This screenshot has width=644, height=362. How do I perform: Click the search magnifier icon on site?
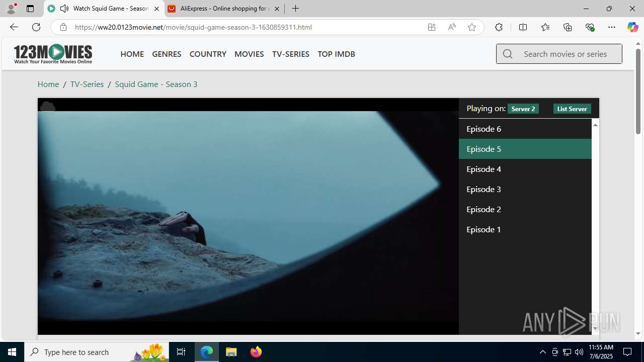(x=508, y=54)
